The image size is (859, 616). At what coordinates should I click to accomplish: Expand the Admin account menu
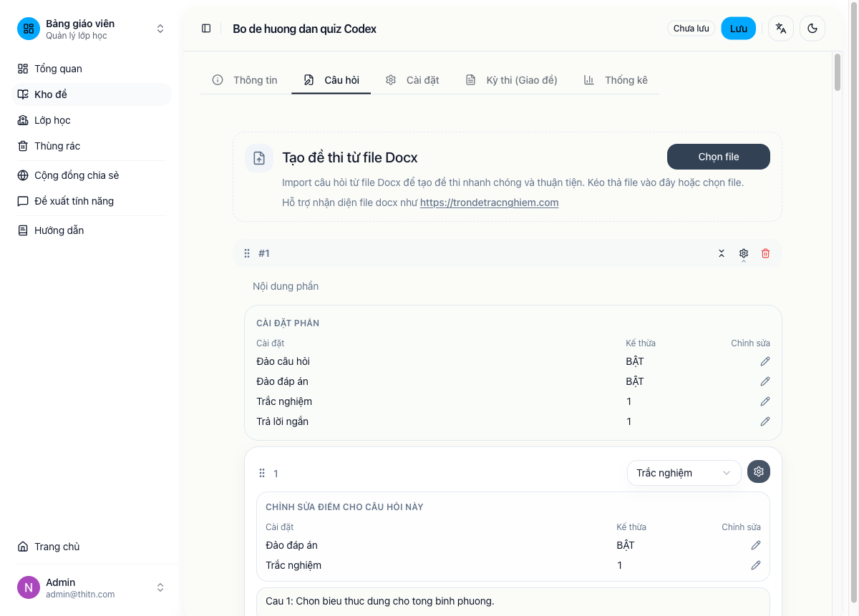[x=160, y=587]
